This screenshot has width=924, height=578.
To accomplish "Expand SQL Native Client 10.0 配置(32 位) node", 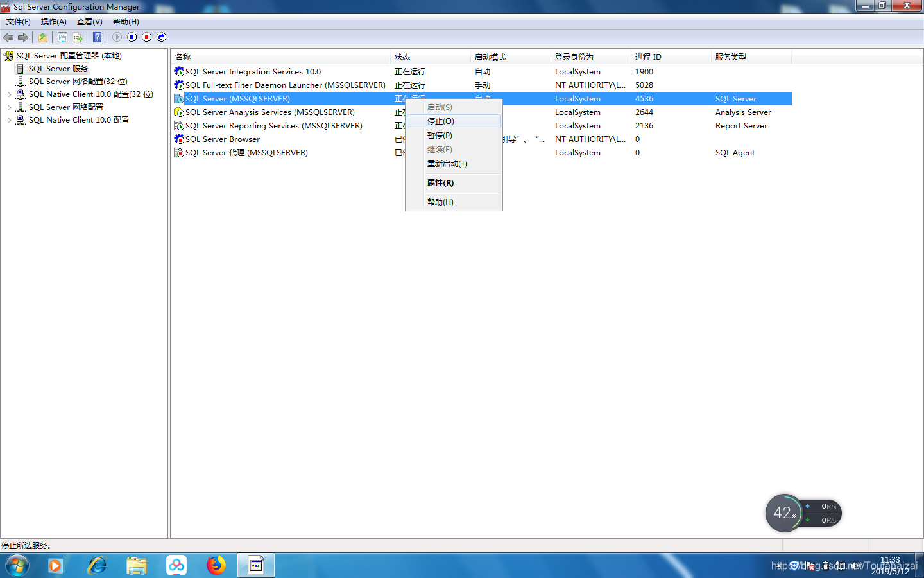I will point(9,94).
